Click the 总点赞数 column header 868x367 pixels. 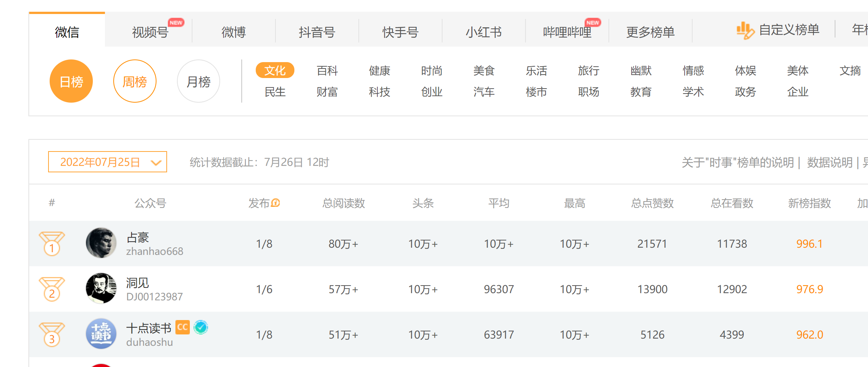click(652, 203)
